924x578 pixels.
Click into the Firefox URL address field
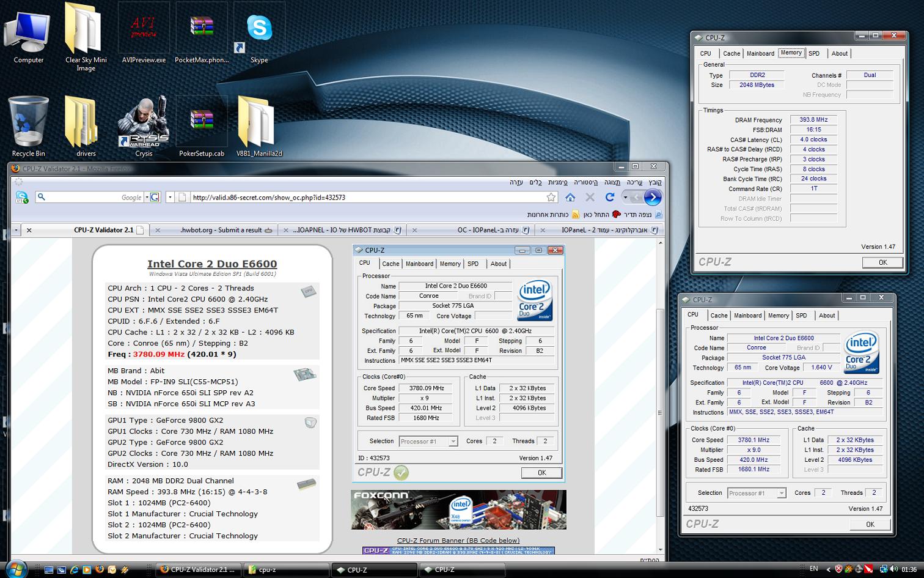(x=367, y=197)
